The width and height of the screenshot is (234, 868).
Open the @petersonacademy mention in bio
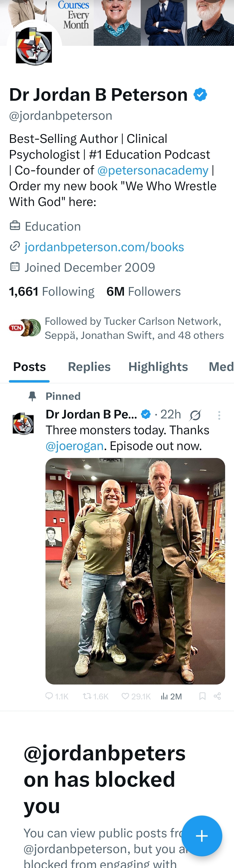pyautogui.click(x=153, y=171)
